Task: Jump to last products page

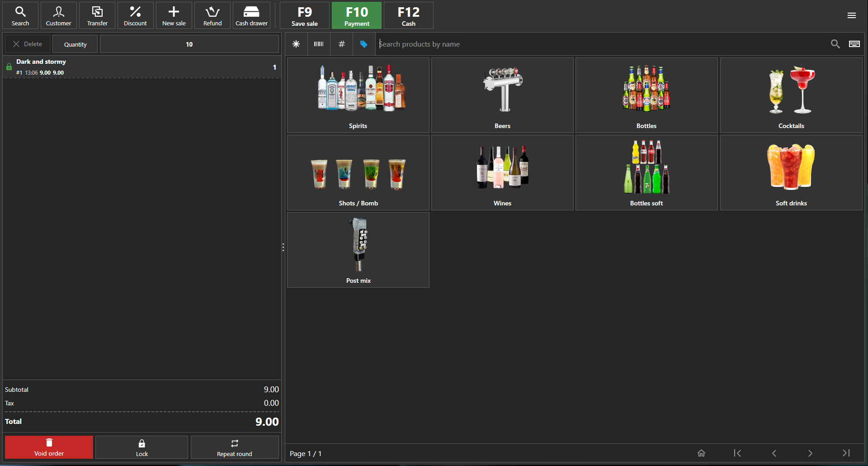Action: [846, 453]
